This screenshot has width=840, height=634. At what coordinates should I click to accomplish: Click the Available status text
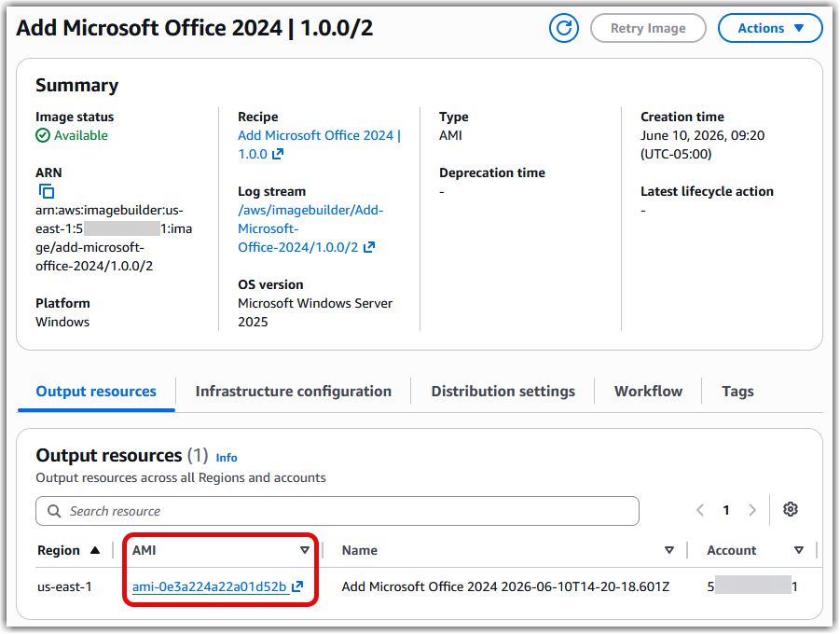click(x=81, y=135)
